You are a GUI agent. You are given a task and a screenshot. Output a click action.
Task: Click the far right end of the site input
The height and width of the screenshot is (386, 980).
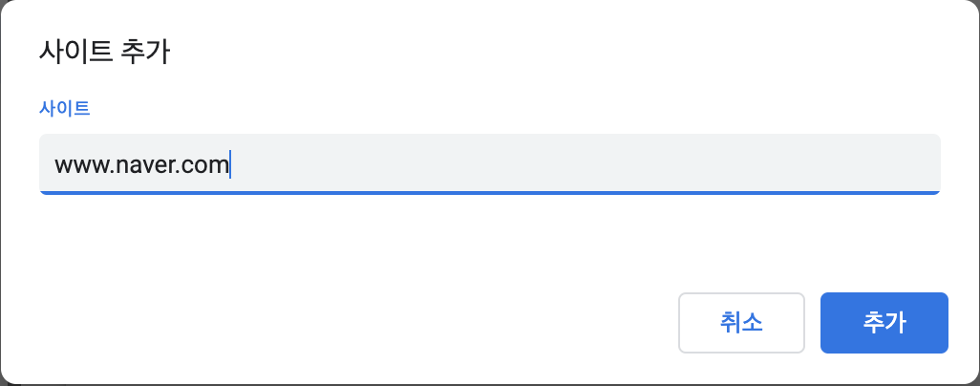pos(931,164)
